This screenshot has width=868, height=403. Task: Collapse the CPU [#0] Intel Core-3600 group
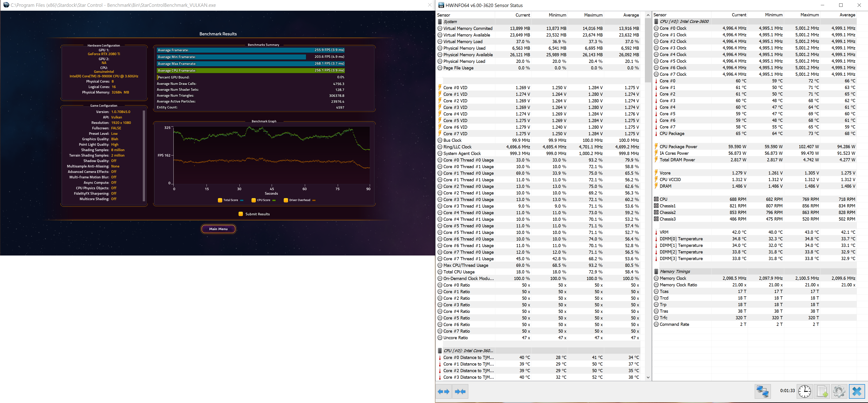(x=684, y=22)
